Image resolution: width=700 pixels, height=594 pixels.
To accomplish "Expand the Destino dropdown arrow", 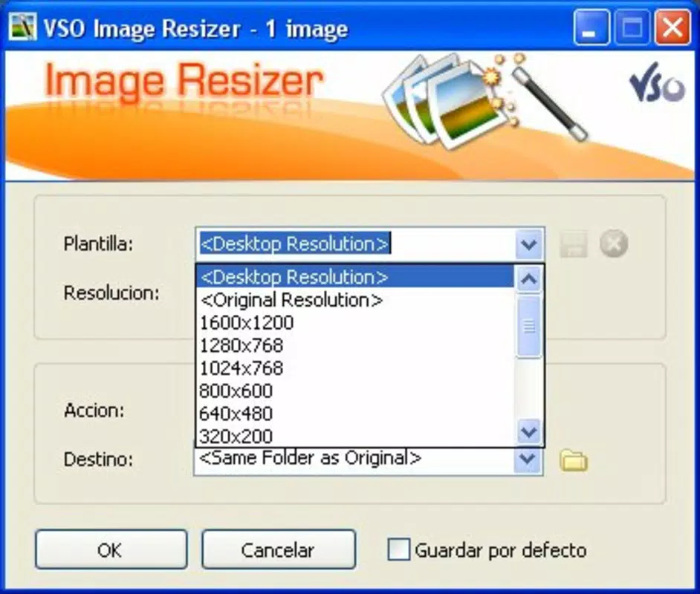I will [x=528, y=459].
